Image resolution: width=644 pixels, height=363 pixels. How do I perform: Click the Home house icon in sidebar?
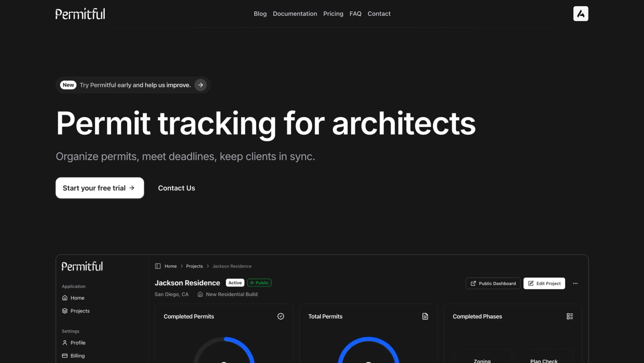(x=65, y=298)
